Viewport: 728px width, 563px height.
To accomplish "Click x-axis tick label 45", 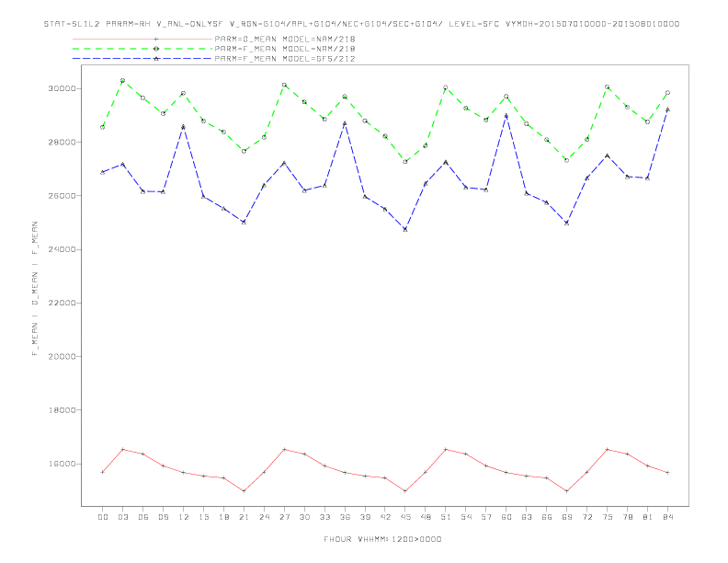I will click(405, 517).
